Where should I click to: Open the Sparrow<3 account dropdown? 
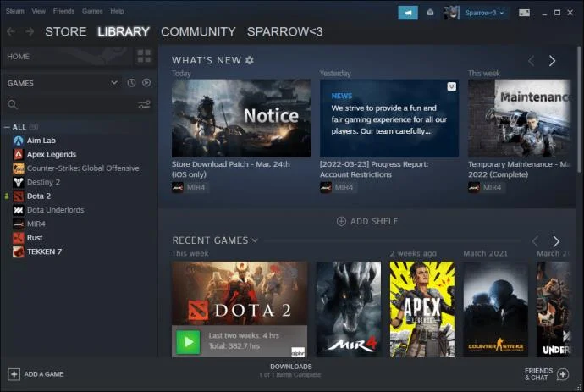[x=484, y=13]
